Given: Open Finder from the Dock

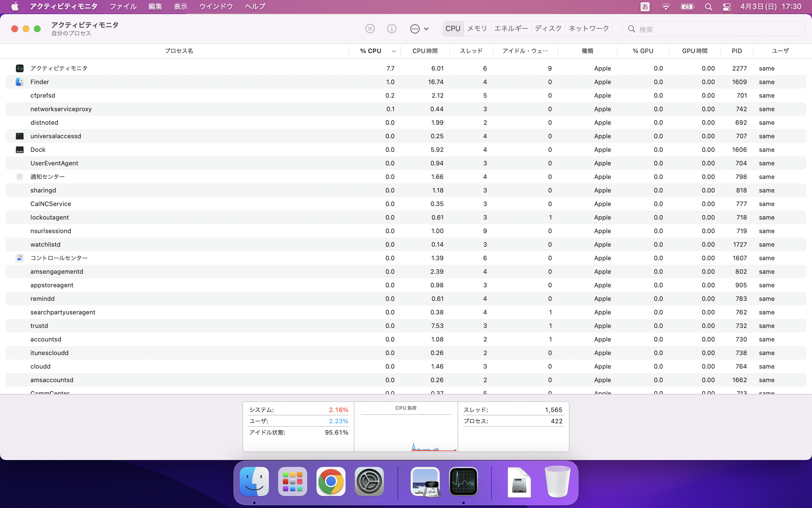Looking at the screenshot, I should [254, 481].
